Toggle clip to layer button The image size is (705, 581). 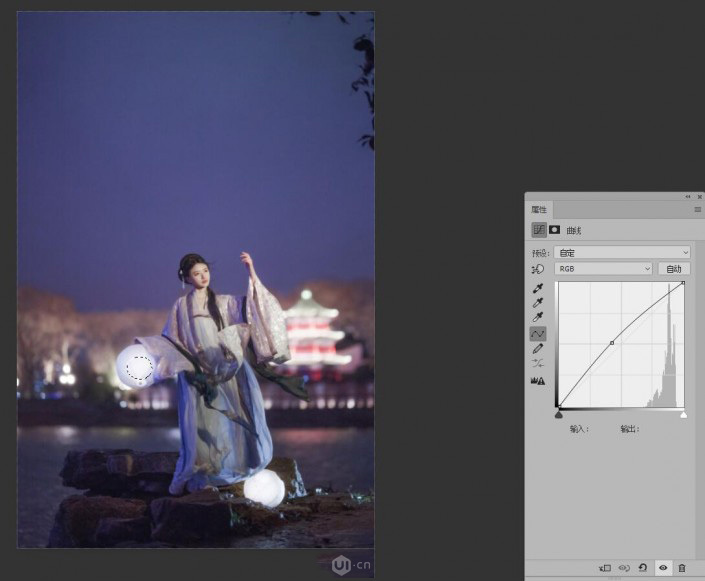tap(604, 567)
